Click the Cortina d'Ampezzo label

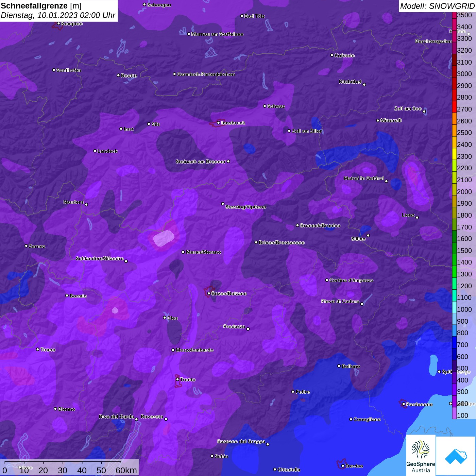(x=351, y=280)
